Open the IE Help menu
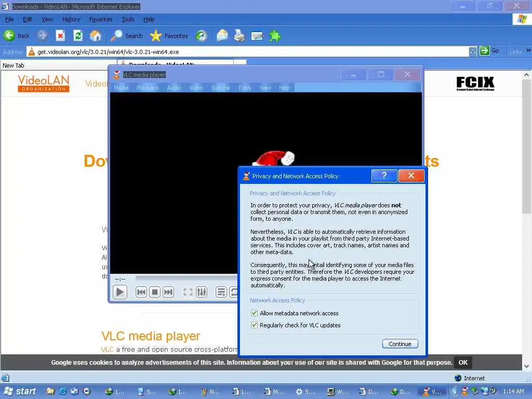Viewport: 532px width, 399px height. [149, 19]
